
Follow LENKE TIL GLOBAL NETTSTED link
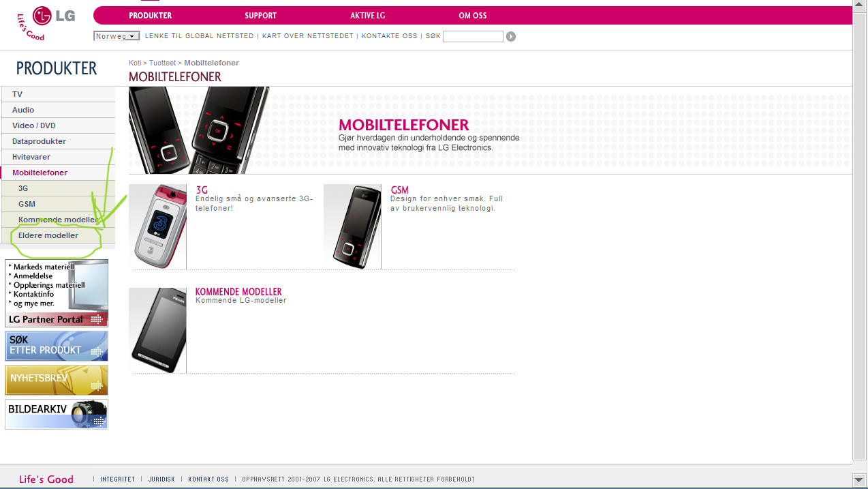click(199, 36)
